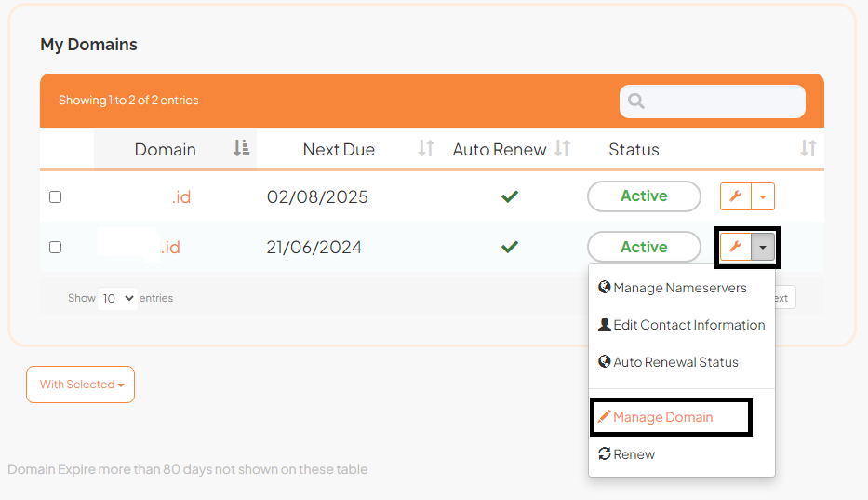Open Auto Renewal Status from the menu
This screenshot has width=868, height=500.
click(x=675, y=362)
